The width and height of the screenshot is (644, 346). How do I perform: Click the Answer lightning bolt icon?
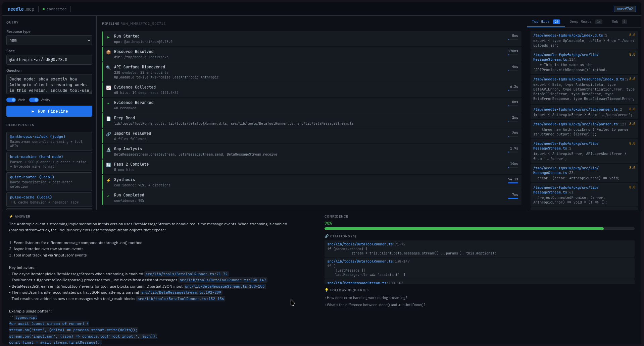tap(11, 217)
